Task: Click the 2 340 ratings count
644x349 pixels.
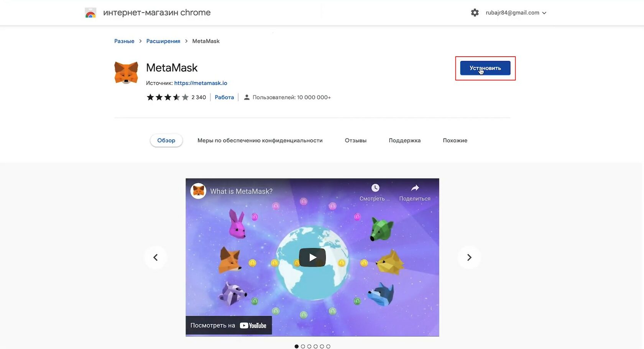Action: (199, 97)
